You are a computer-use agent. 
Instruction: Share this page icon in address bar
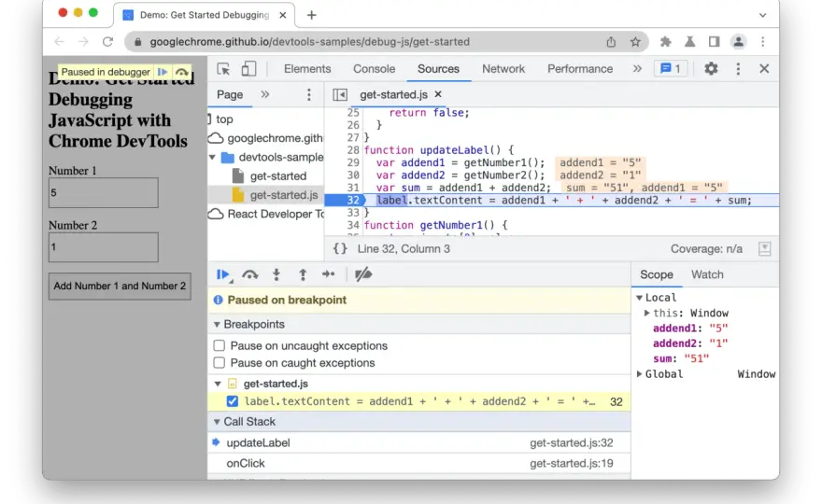[x=611, y=42]
